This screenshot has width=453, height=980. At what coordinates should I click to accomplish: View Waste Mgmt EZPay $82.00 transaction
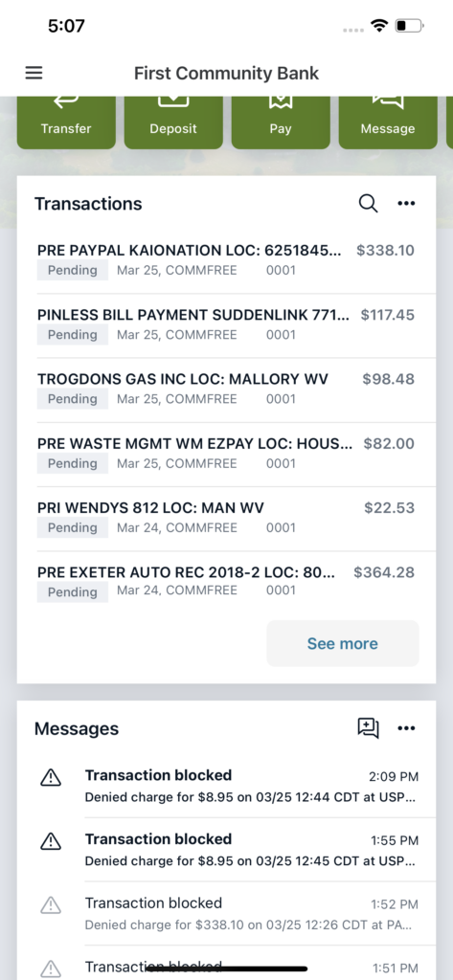[x=226, y=454]
